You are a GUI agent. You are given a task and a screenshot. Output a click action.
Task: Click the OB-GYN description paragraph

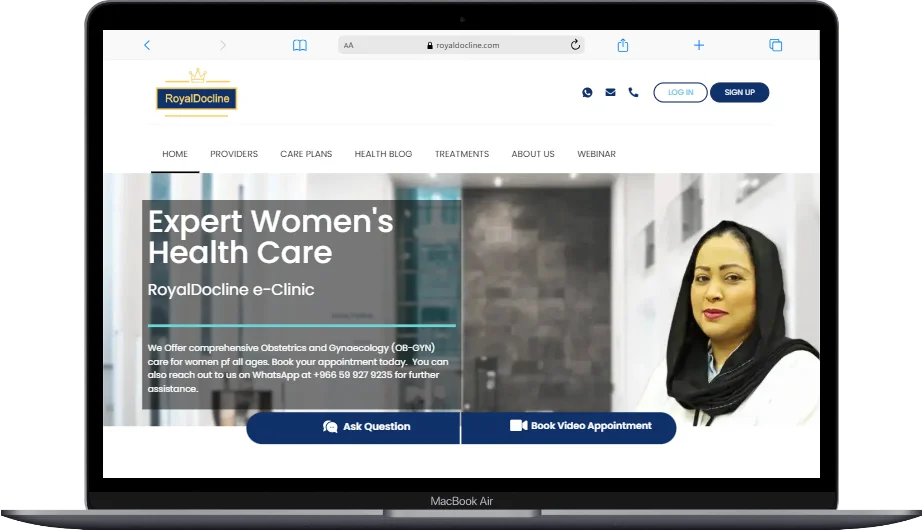pyautogui.click(x=298, y=368)
